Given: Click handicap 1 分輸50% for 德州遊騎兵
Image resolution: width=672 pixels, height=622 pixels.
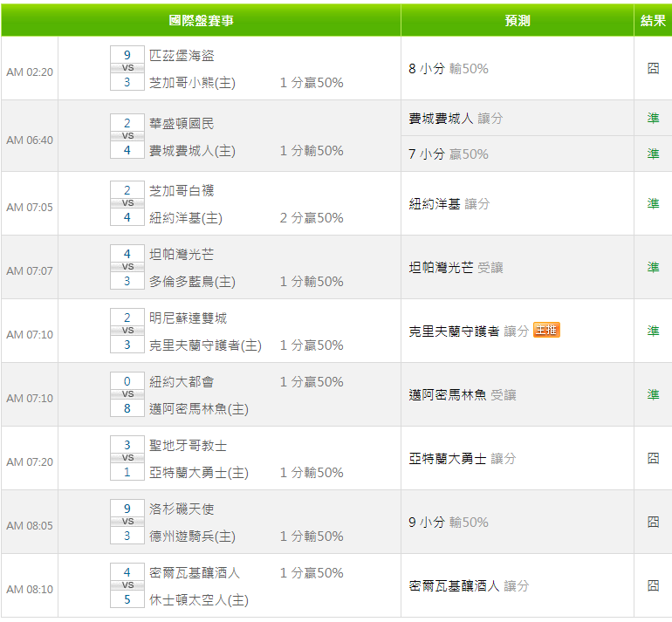Looking at the screenshot, I should pyautogui.click(x=312, y=536).
